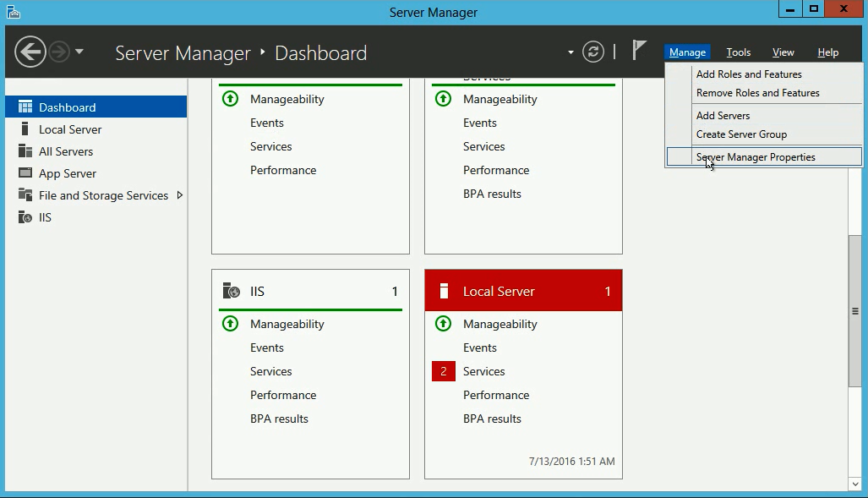Open BPA results in Local Server tile
The width and height of the screenshot is (868, 498).
point(492,419)
